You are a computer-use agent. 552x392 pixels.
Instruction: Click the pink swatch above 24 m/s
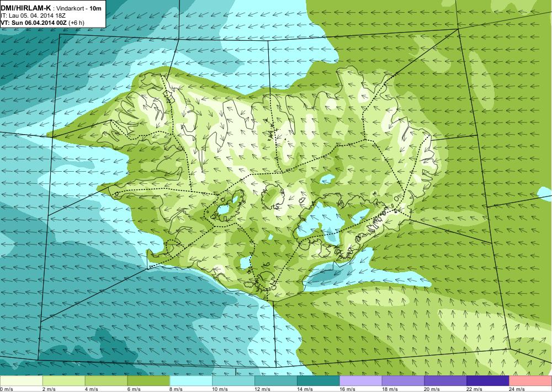point(530,381)
